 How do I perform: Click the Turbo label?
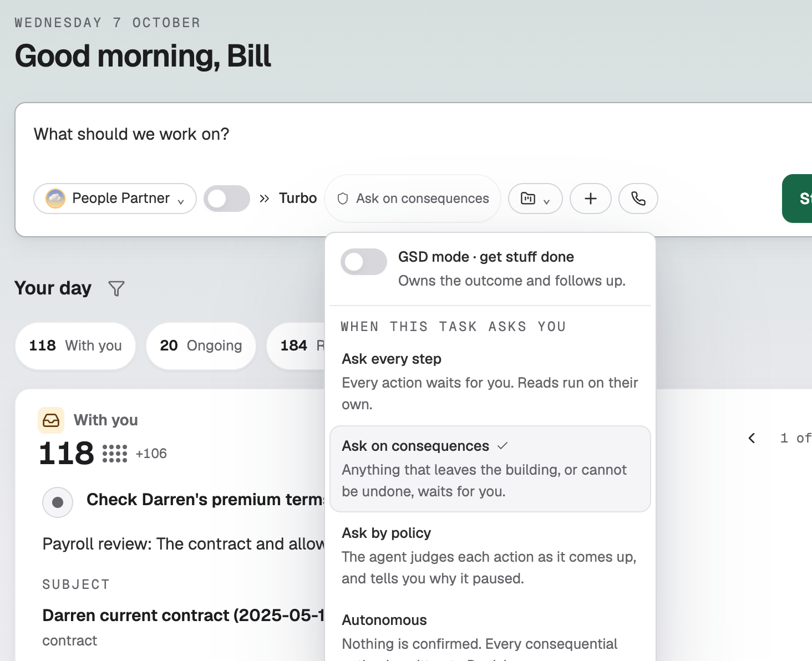pos(298,199)
